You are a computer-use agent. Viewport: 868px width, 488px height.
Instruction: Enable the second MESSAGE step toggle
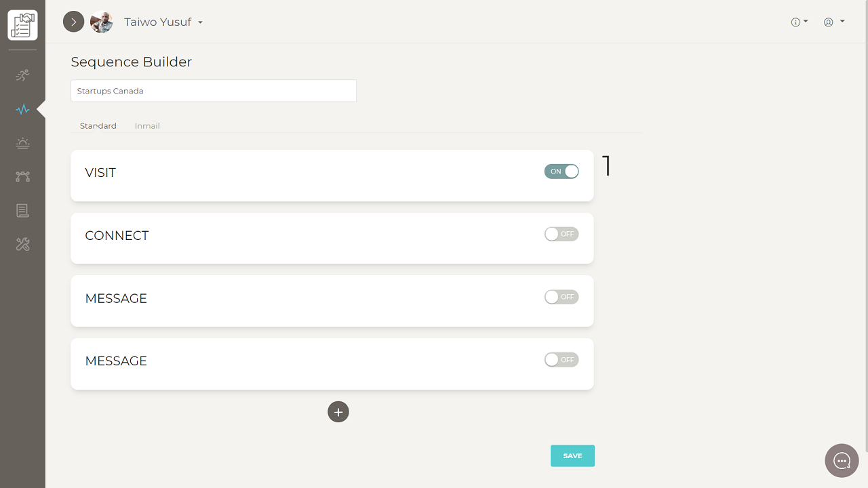(561, 360)
